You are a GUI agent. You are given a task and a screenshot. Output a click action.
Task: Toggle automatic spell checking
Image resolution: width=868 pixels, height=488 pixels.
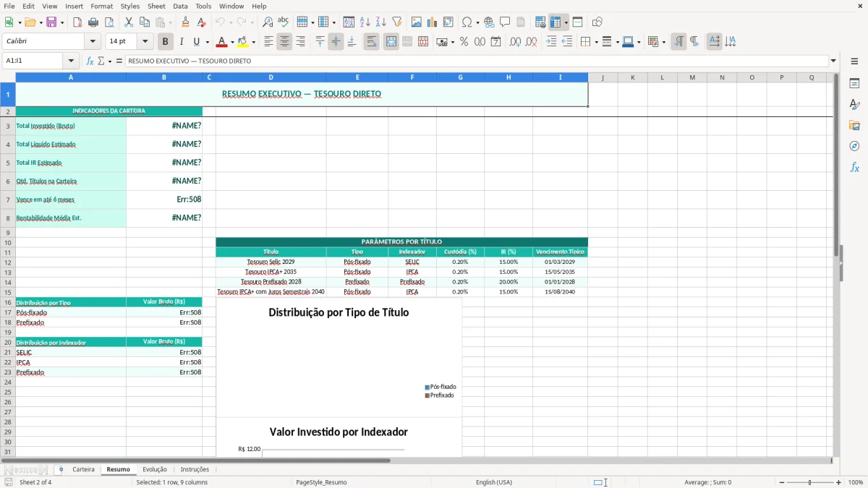point(284,22)
